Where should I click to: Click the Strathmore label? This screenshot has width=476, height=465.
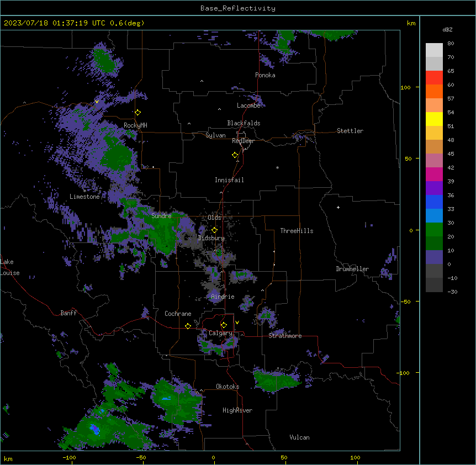(285, 336)
